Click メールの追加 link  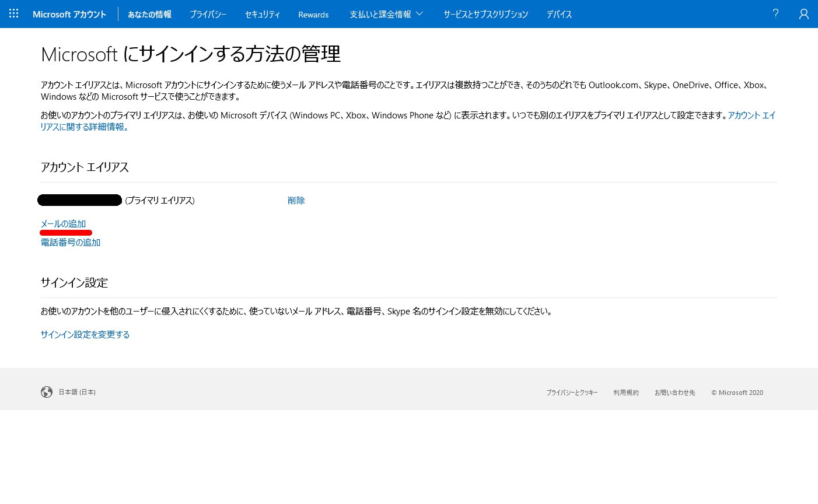tap(63, 224)
